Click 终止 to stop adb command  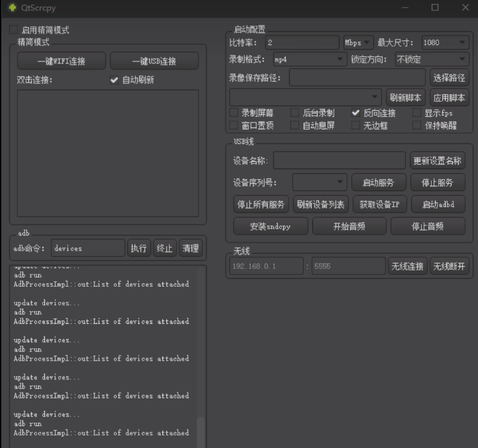pyautogui.click(x=164, y=248)
